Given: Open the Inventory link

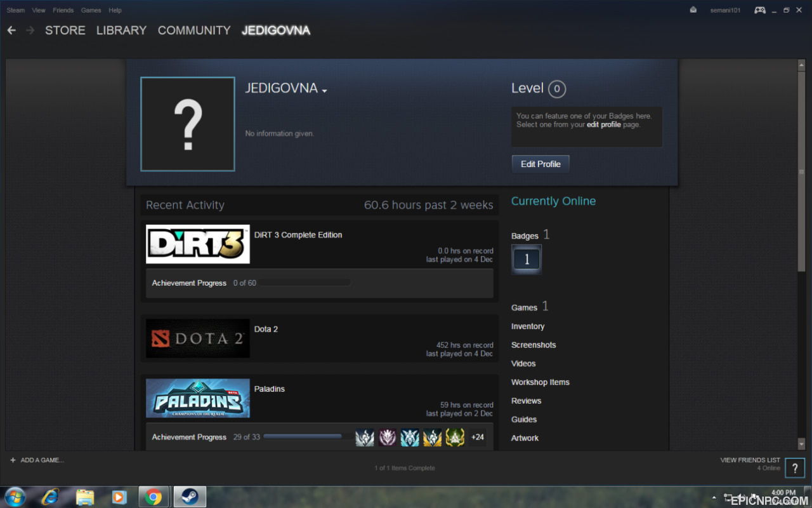Looking at the screenshot, I should tap(528, 326).
